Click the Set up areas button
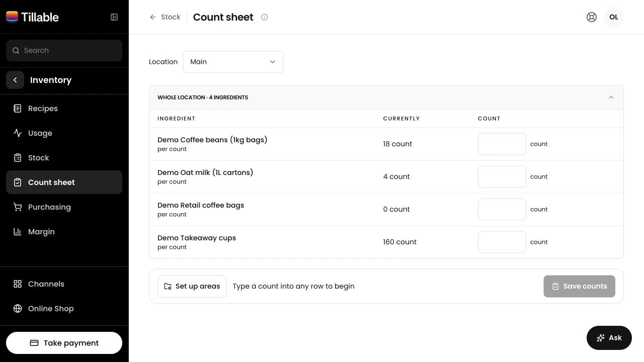Image resolution: width=644 pixels, height=362 pixels. (x=192, y=286)
